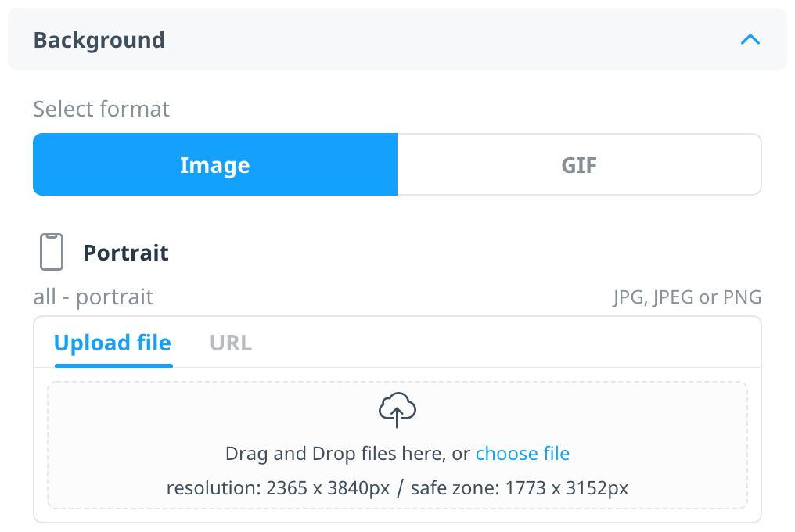
Task: Click the Background section title
Action: pyautogui.click(x=99, y=40)
